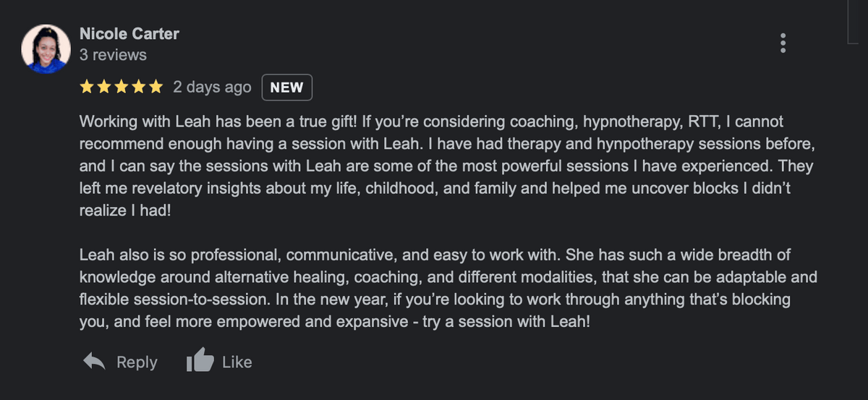Open Nicole Carter's profile picture

click(x=47, y=49)
